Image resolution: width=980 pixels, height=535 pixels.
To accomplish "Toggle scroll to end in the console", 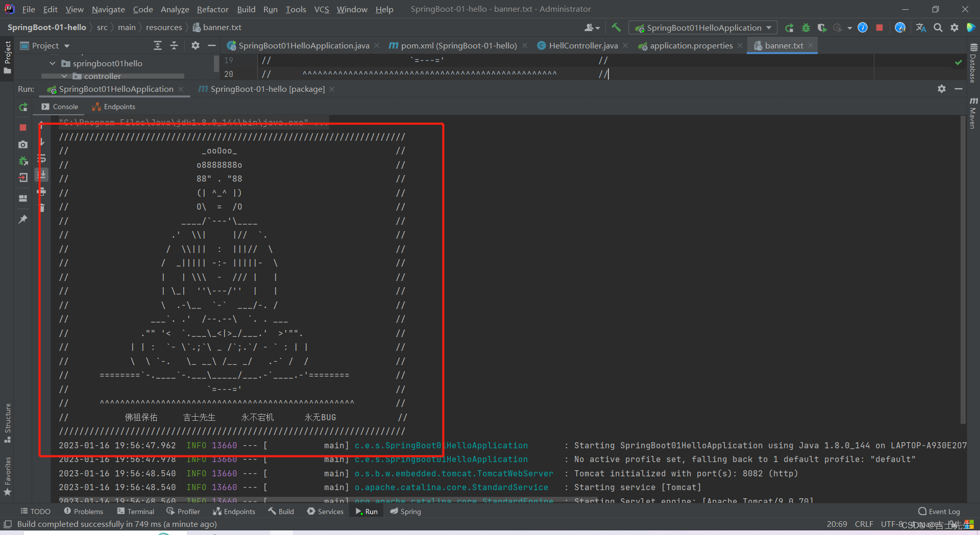I will 42,174.
